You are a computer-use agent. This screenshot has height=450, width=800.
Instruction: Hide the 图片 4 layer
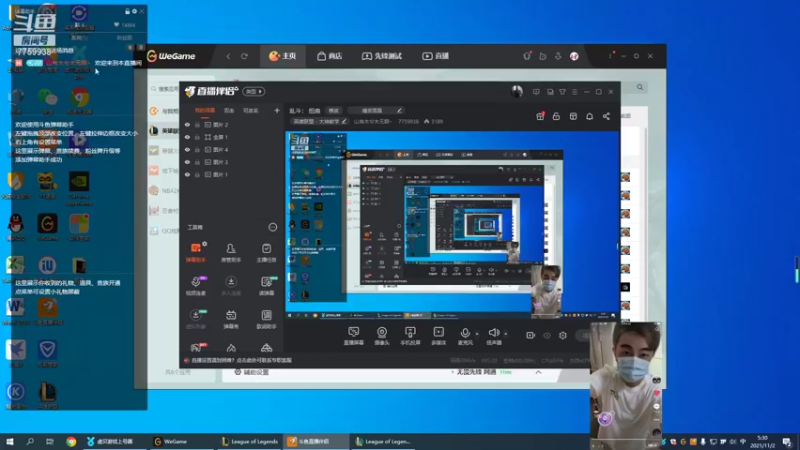pos(187,149)
